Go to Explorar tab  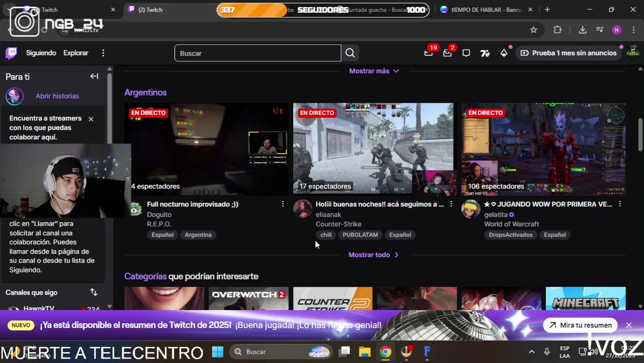(76, 53)
